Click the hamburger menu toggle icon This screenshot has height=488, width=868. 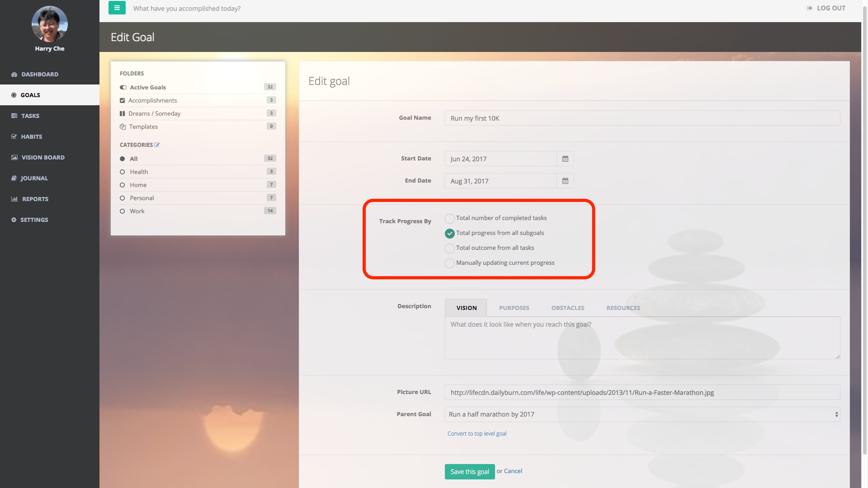pyautogui.click(x=117, y=8)
